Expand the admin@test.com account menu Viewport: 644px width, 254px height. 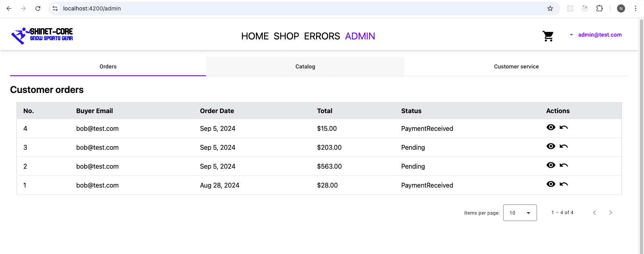click(x=596, y=35)
